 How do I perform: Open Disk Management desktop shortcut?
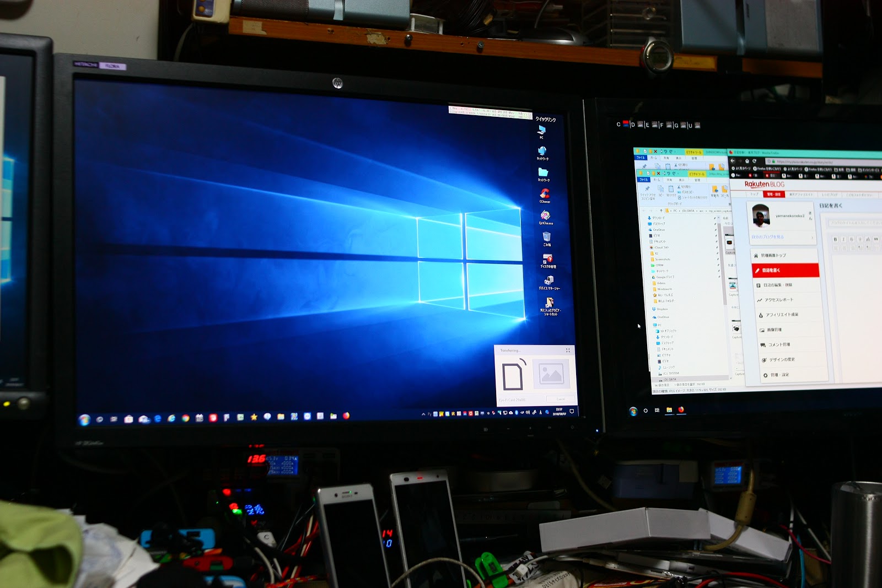tap(547, 258)
